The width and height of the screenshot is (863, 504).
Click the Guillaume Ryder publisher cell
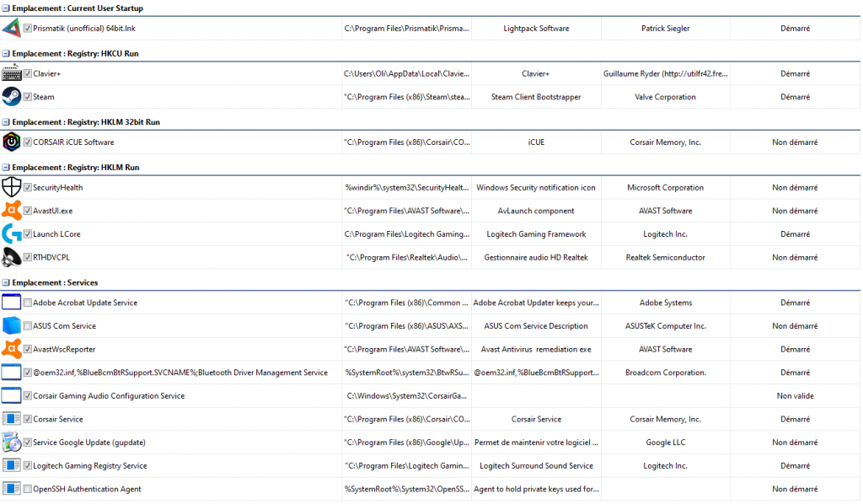pos(666,73)
